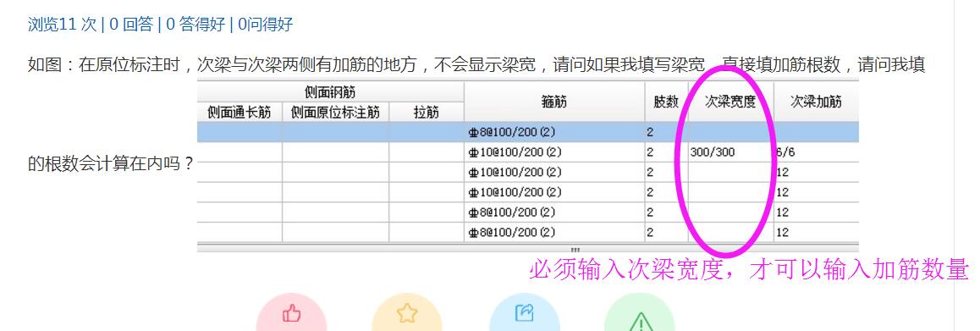Click the '箍筋' column header
The width and height of the screenshot is (980, 331).
pyautogui.click(x=554, y=102)
